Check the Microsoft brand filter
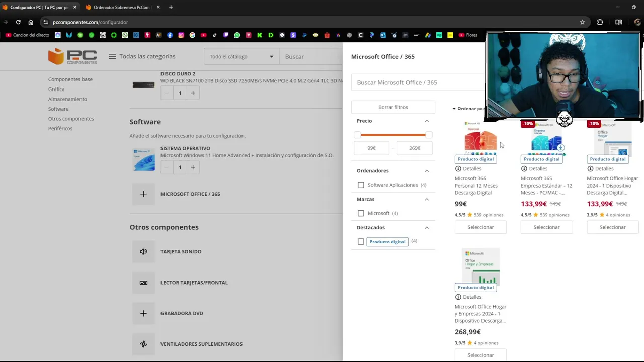644x362 pixels. pos(361,213)
